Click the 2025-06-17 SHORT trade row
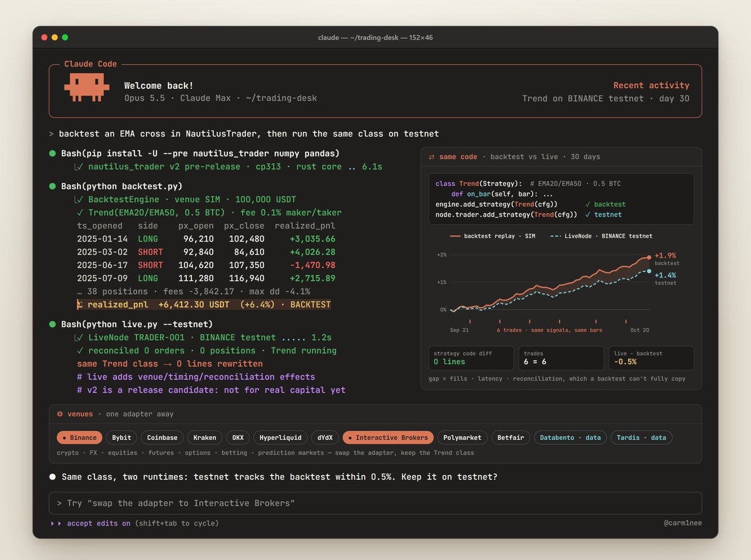751x560 pixels. pyautogui.click(x=207, y=265)
